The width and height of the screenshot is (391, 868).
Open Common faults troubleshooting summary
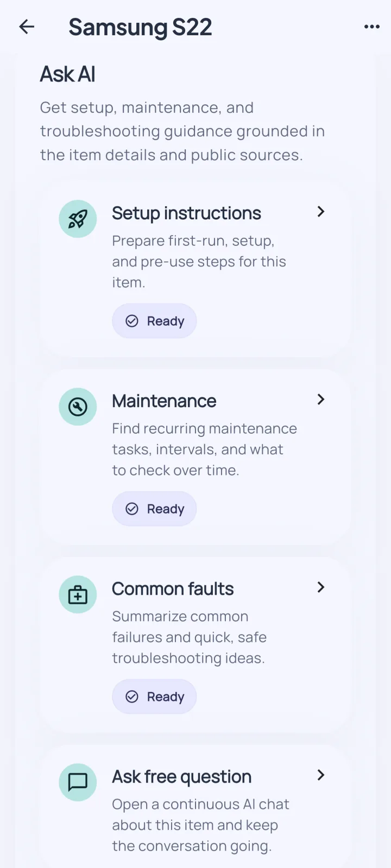click(173, 588)
